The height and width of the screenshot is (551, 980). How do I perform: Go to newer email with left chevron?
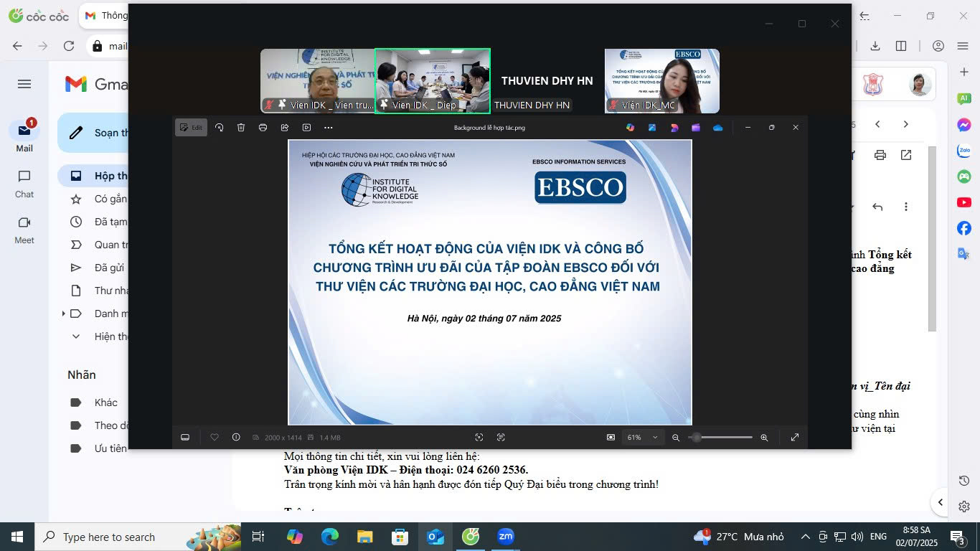pos(877,124)
